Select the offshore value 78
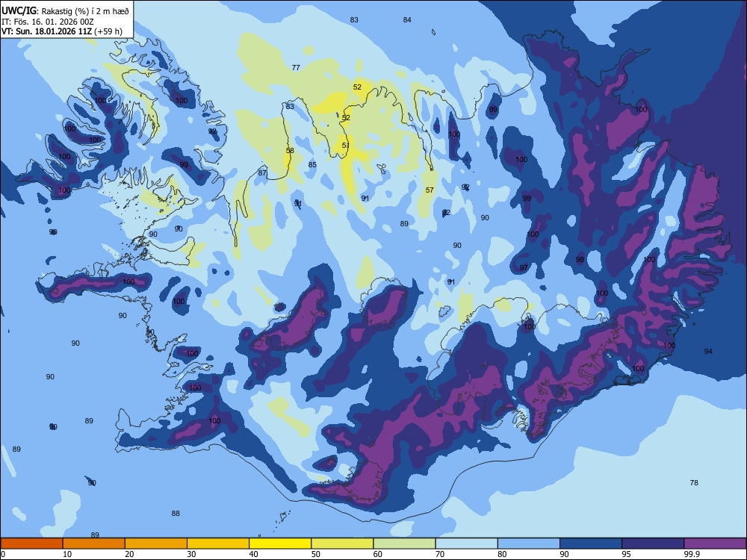 (x=694, y=483)
